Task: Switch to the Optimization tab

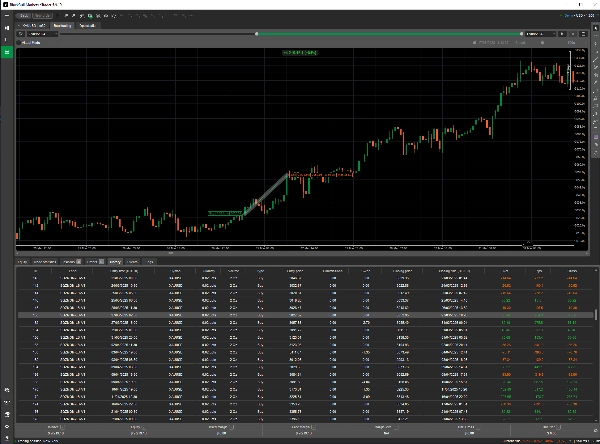Action: click(87, 26)
